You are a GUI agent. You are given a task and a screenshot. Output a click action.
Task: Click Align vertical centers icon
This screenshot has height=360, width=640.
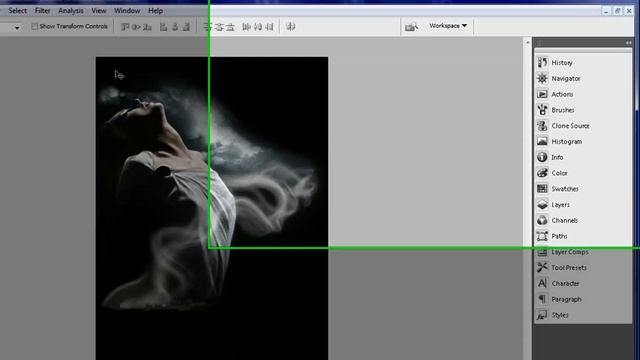coord(136,27)
